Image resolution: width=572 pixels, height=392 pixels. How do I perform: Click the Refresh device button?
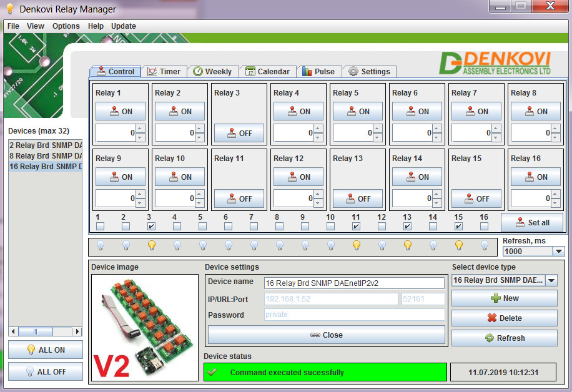click(505, 338)
